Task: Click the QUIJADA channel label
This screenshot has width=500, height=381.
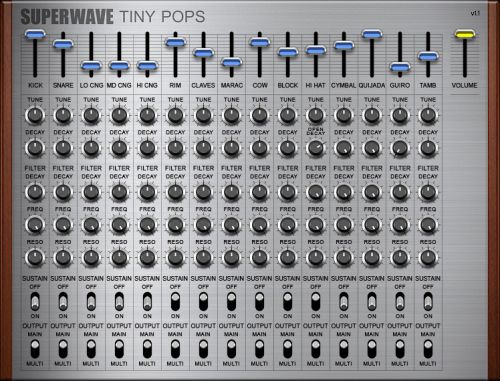Action: (372, 85)
